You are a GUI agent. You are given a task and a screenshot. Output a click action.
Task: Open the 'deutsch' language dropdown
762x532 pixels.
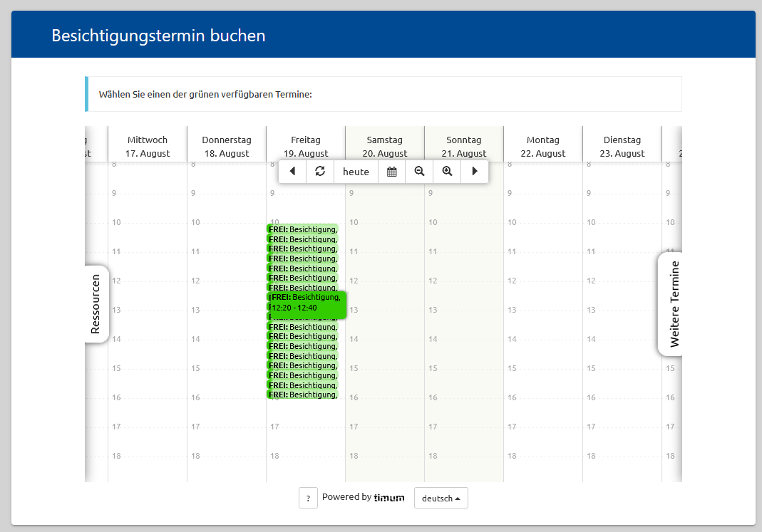click(x=441, y=499)
